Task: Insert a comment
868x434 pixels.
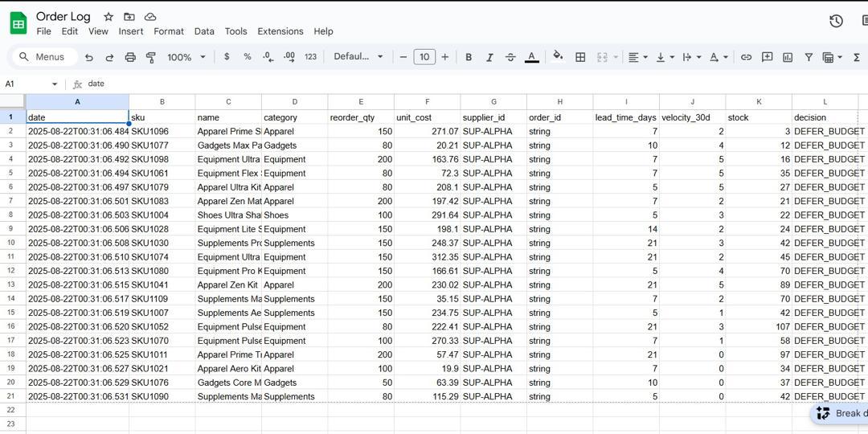Action: point(768,57)
